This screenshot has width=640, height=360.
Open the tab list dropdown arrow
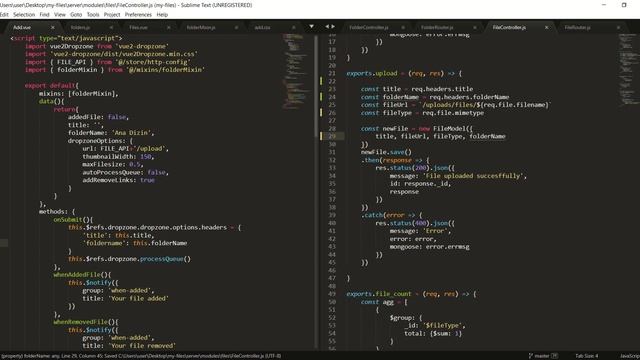click(x=311, y=27)
